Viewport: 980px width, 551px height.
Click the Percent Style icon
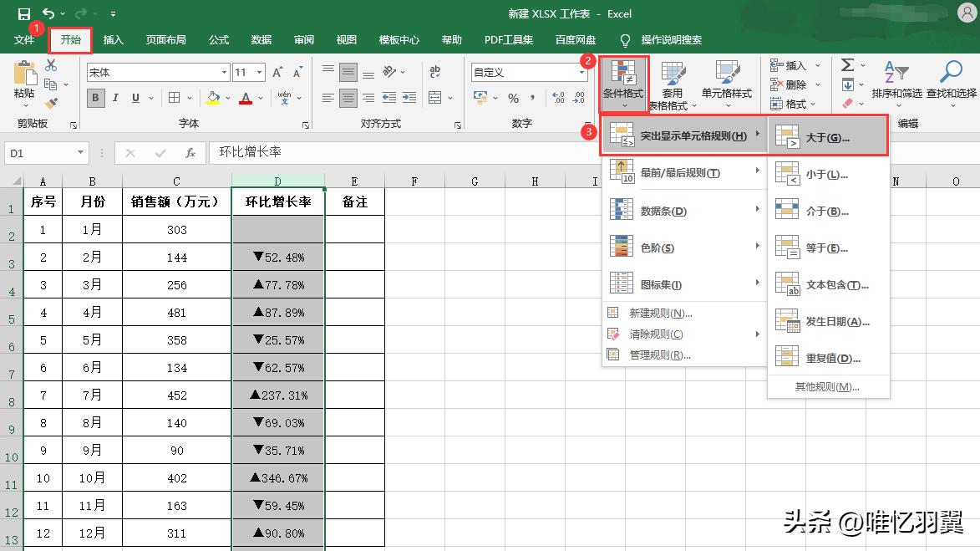pyautogui.click(x=514, y=98)
